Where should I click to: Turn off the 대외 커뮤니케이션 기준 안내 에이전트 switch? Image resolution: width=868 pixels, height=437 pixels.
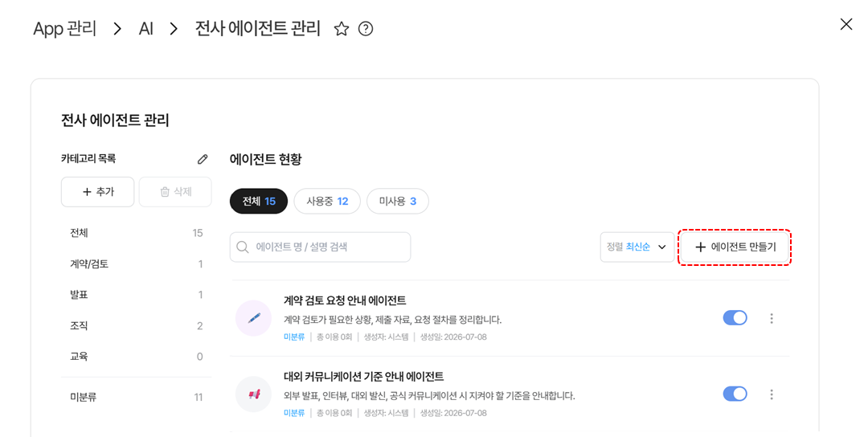pyautogui.click(x=735, y=394)
